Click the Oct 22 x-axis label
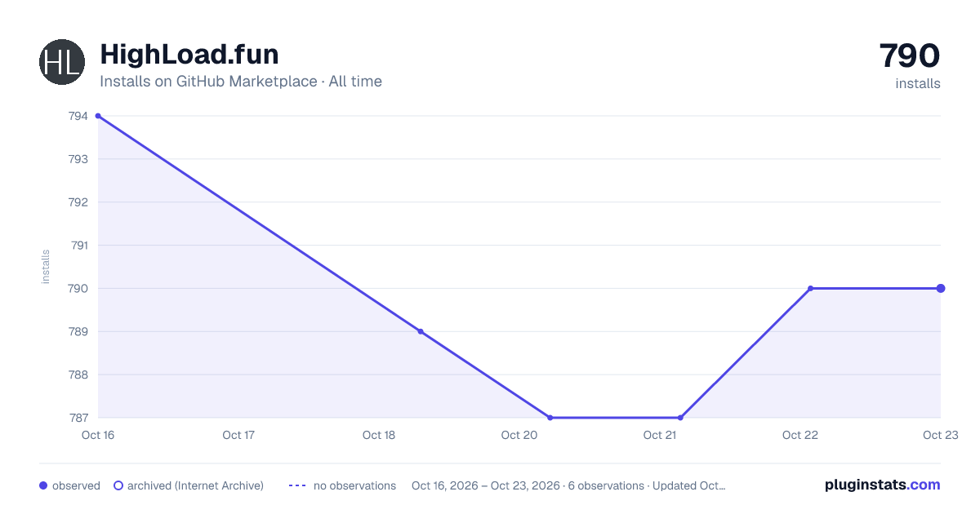Screen dimensions: 980x514 coord(800,435)
